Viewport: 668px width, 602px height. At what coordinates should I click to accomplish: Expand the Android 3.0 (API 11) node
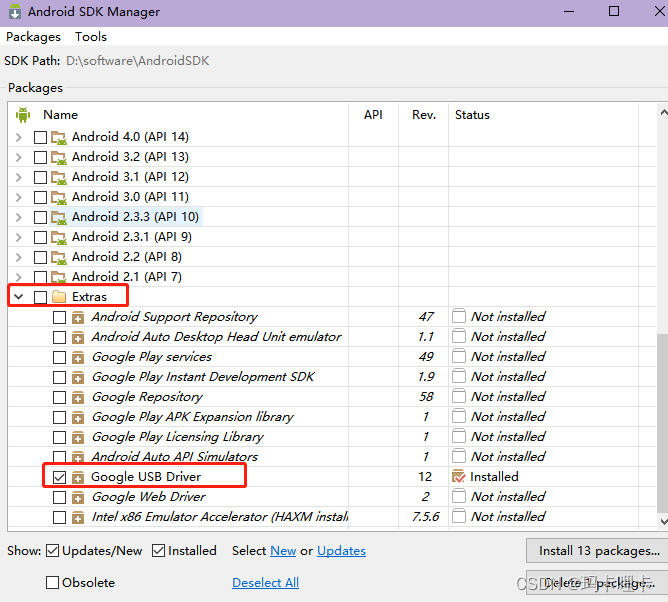(18, 197)
